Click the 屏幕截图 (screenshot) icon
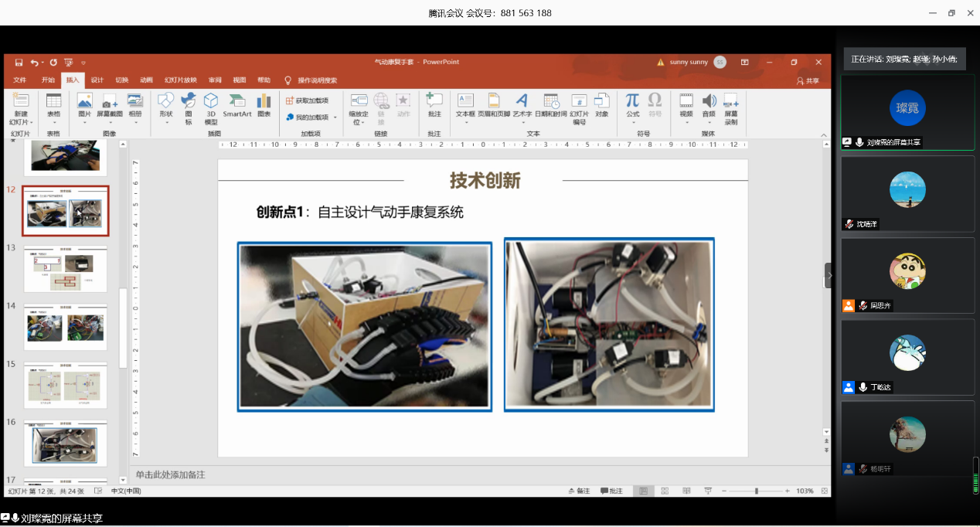 click(x=110, y=105)
